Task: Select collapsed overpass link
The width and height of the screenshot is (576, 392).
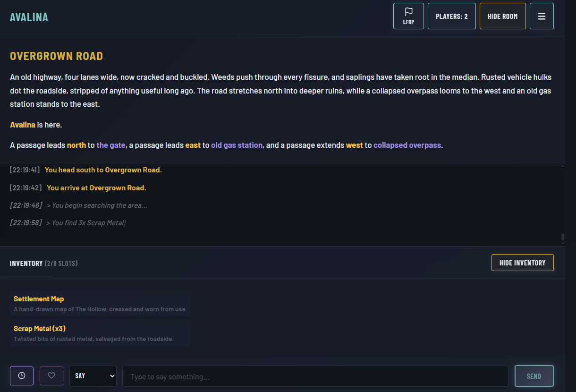Action: [x=407, y=145]
